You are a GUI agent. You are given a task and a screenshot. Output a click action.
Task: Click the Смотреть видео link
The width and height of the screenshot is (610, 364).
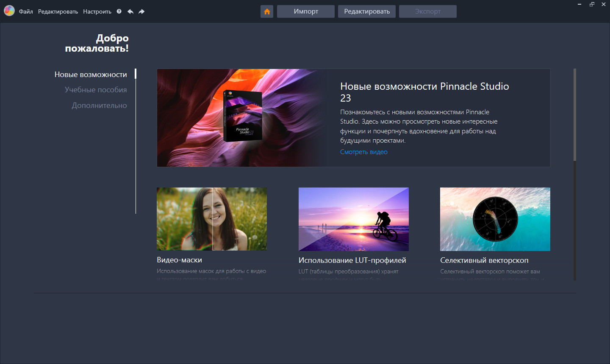pyautogui.click(x=364, y=152)
